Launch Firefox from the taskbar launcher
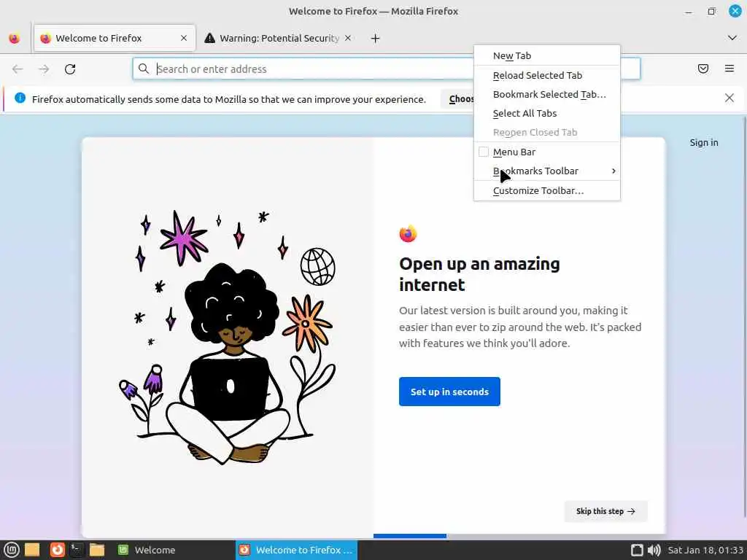 (57, 550)
